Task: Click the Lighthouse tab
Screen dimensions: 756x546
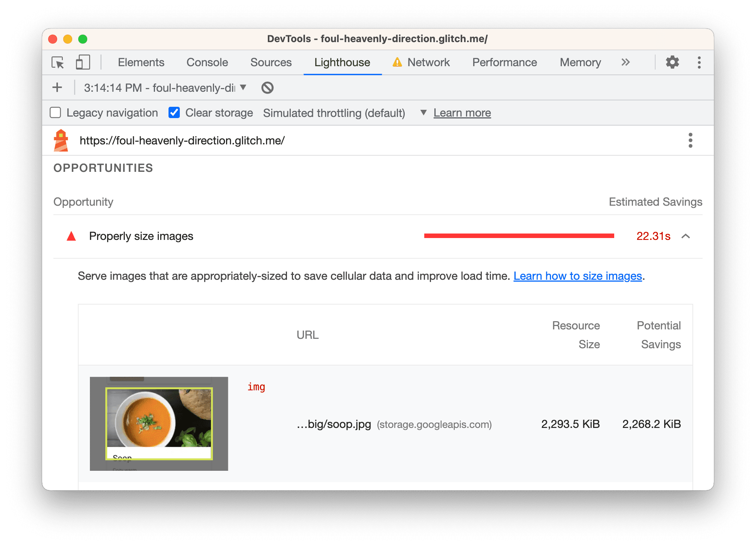Action: tap(342, 62)
